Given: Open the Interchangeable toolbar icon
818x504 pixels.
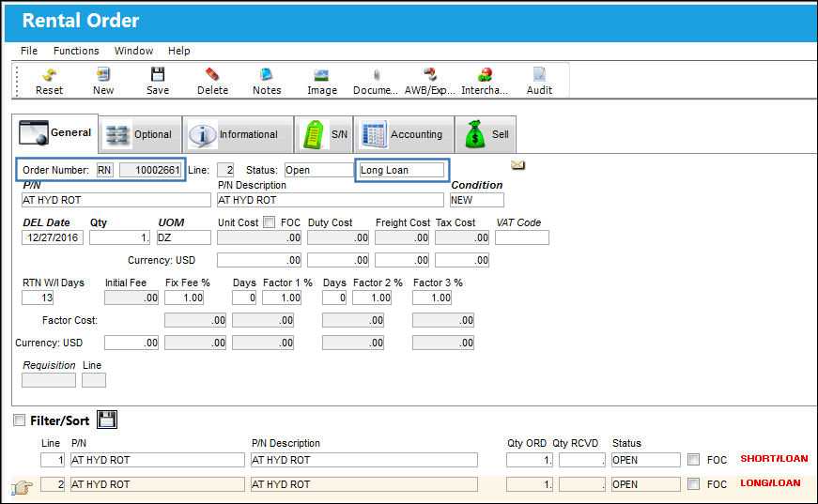Looking at the screenshot, I should click(485, 74).
